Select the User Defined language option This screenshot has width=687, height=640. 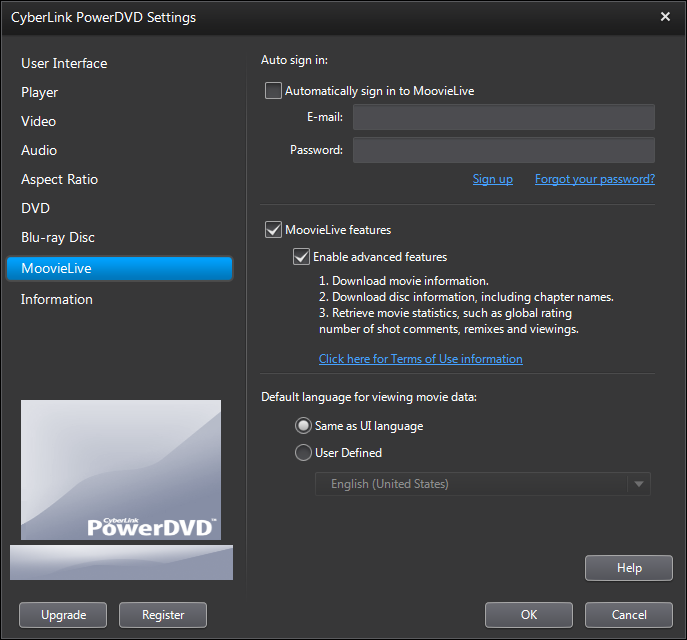click(x=304, y=453)
